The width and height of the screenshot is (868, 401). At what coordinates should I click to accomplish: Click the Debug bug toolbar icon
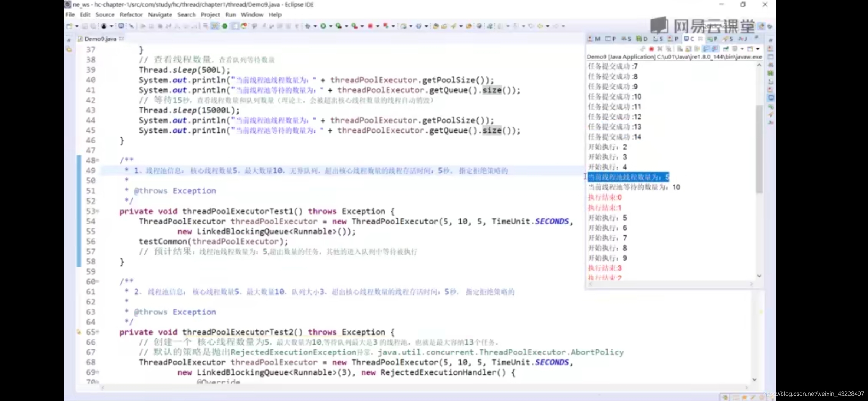pos(308,26)
